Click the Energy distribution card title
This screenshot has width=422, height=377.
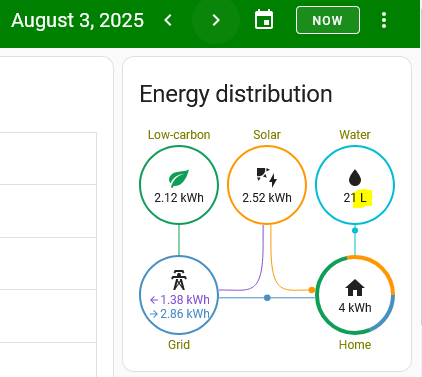236,94
